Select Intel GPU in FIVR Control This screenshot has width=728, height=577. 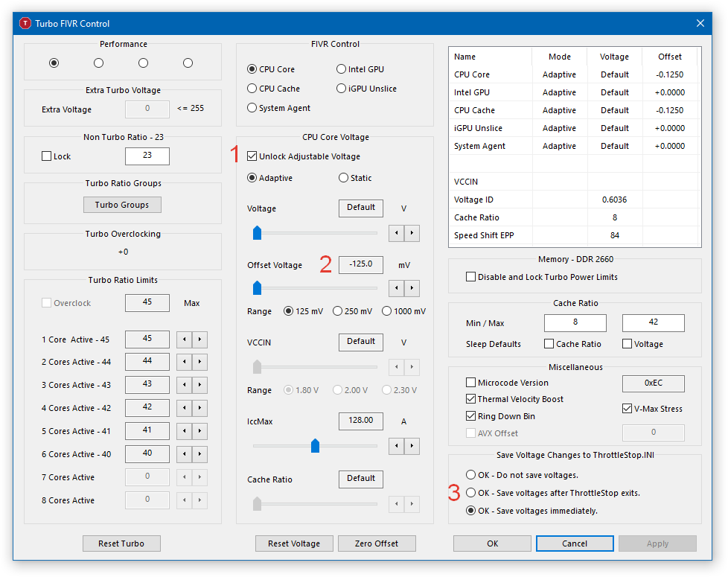pos(360,69)
